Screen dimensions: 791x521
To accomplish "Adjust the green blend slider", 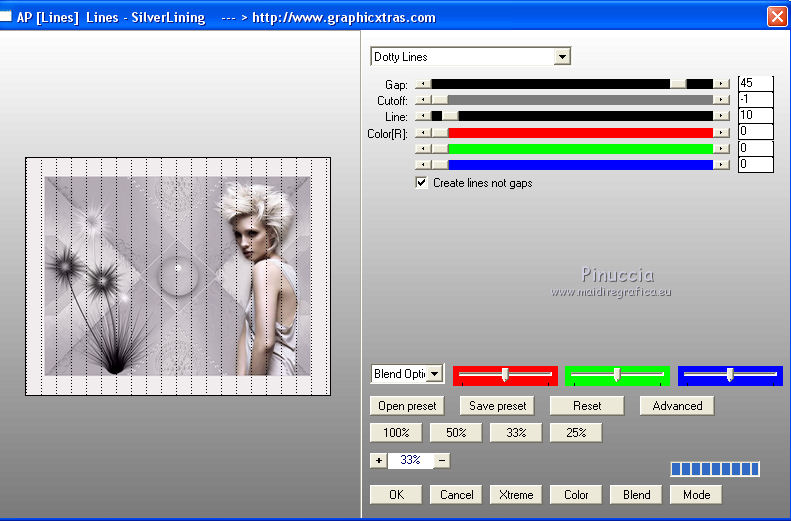I will (x=617, y=375).
